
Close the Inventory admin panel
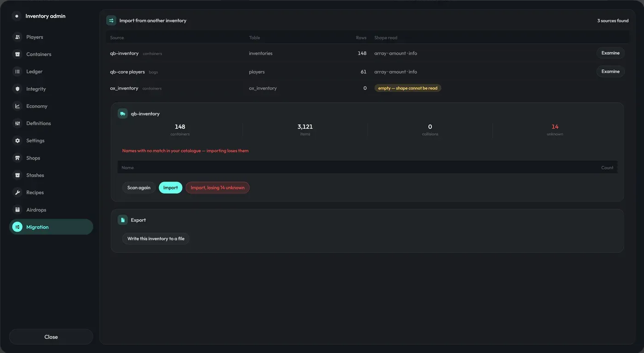[x=51, y=337]
